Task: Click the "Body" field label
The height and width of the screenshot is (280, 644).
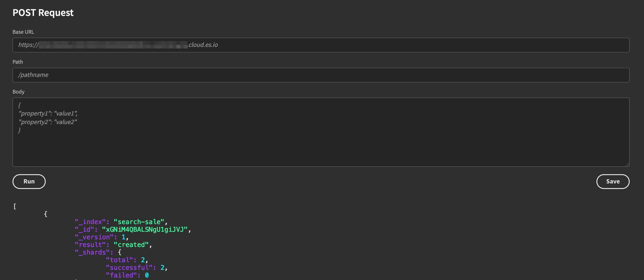Action: coord(18,92)
